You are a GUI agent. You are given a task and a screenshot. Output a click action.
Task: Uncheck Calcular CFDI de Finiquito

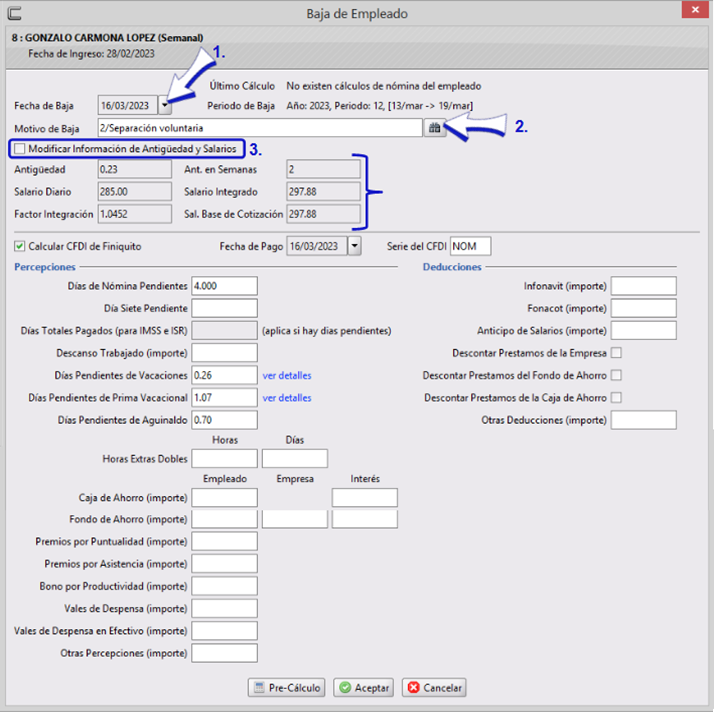click(x=20, y=246)
